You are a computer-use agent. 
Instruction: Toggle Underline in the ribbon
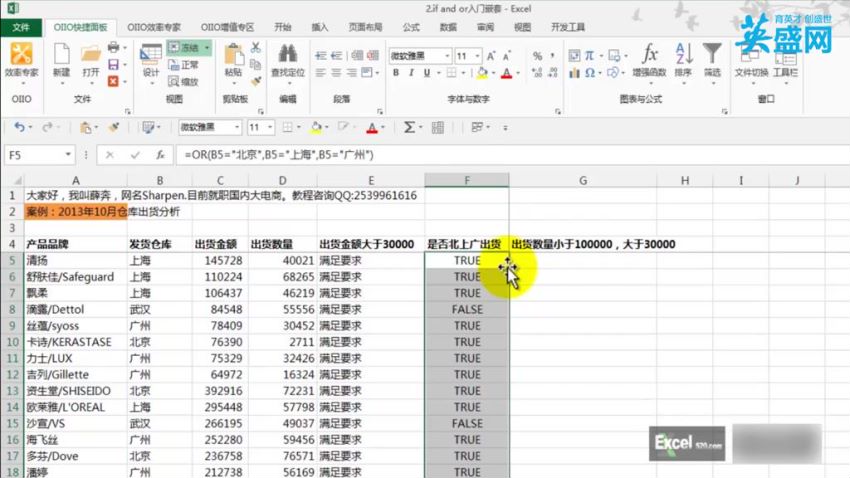[427, 73]
